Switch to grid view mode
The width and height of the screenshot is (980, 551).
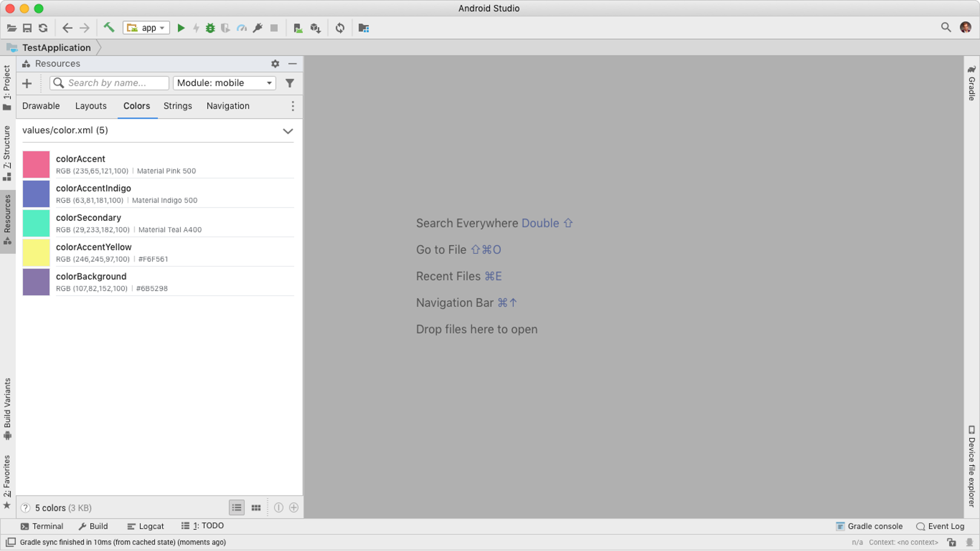tap(256, 508)
